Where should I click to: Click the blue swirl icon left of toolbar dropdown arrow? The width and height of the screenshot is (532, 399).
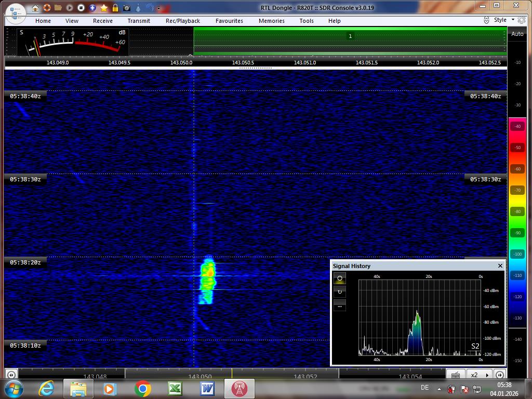(150, 8)
